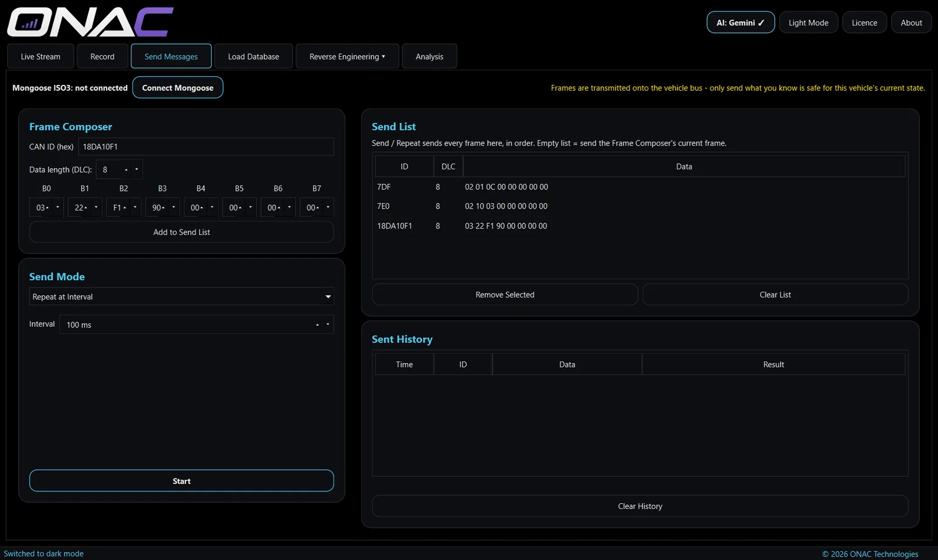Decrement byte B3 with its down arrow

(174, 207)
